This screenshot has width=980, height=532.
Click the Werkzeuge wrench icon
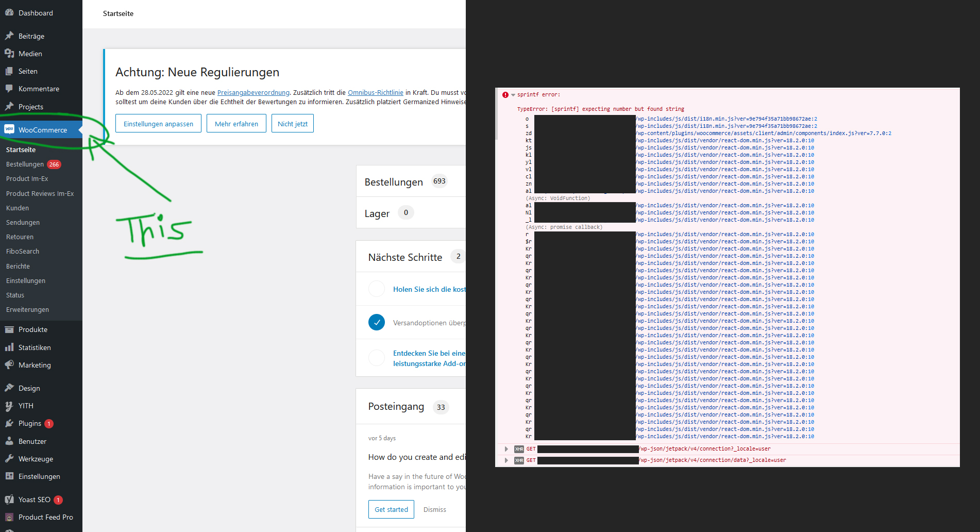[x=9, y=459]
